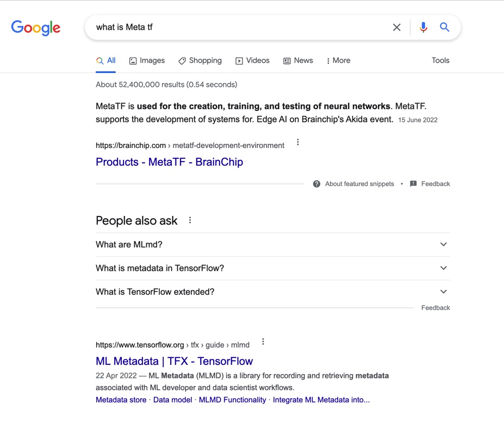Start voice search with microphone icon

(423, 27)
